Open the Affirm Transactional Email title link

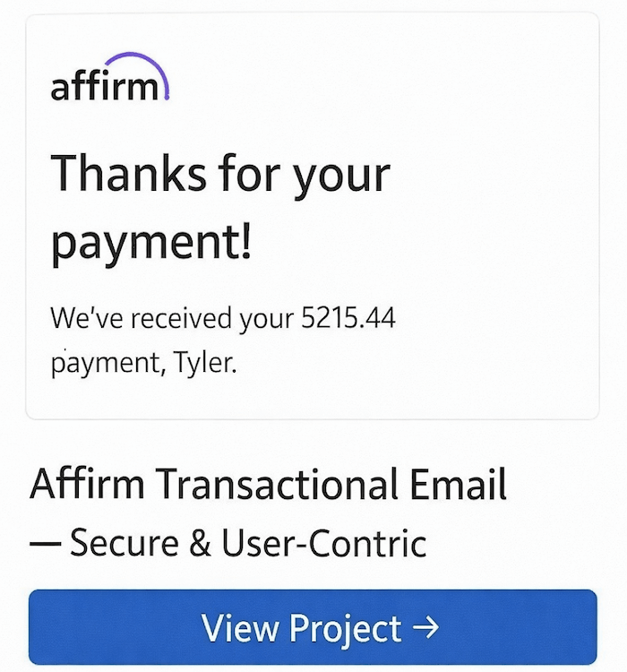point(269,485)
